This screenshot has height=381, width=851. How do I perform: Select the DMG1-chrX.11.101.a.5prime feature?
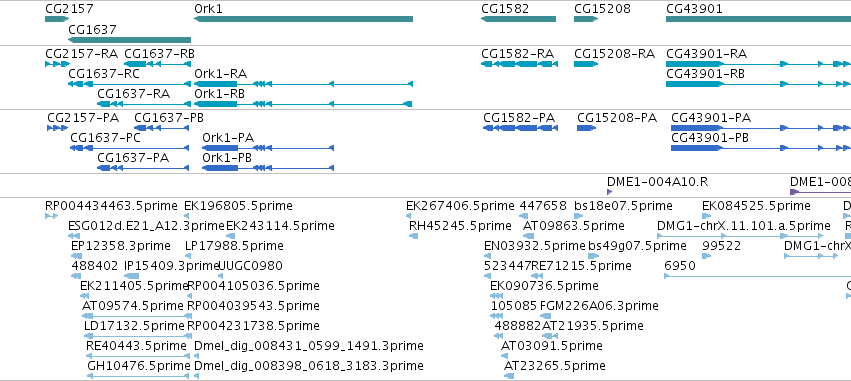tap(740, 236)
